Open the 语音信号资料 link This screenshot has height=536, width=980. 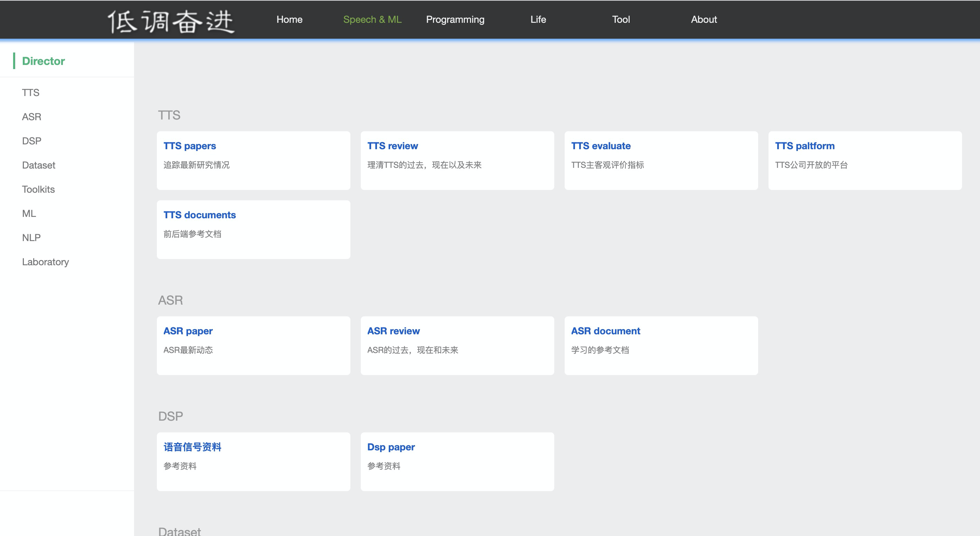(192, 447)
